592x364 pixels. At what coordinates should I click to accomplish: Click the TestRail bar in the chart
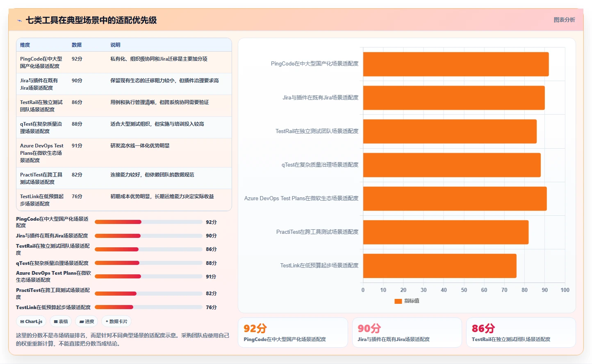coord(450,131)
